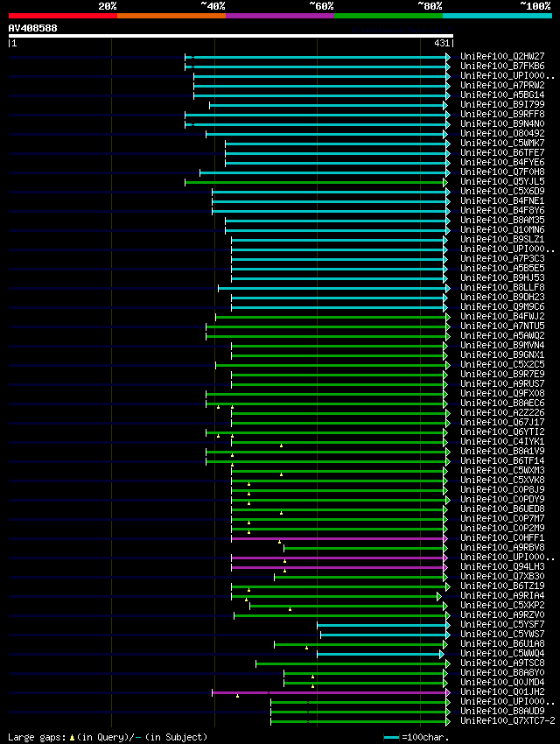
Task: Click the orange ~40% identity legend segment
Action: click(x=171, y=16)
